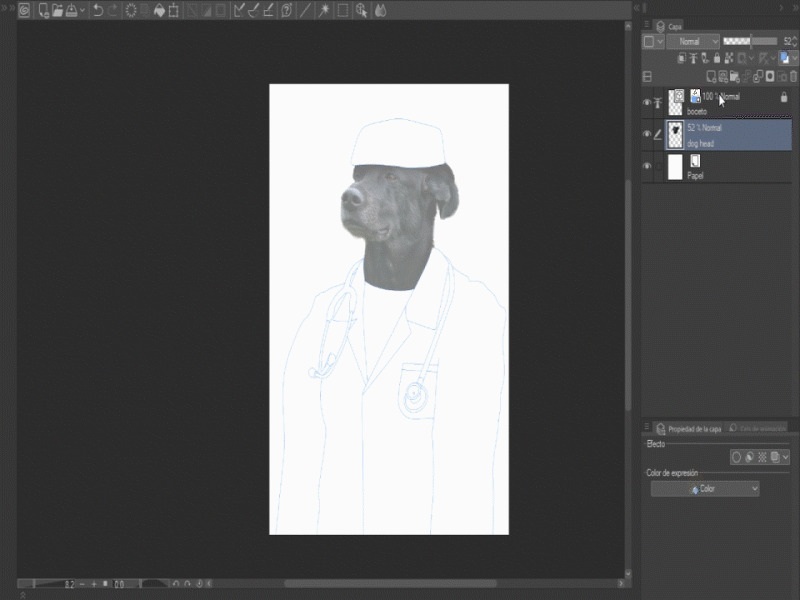The height and width of the screenshot is (600, 800).
Task: Create a new layer folder
Action: (735, 77)
